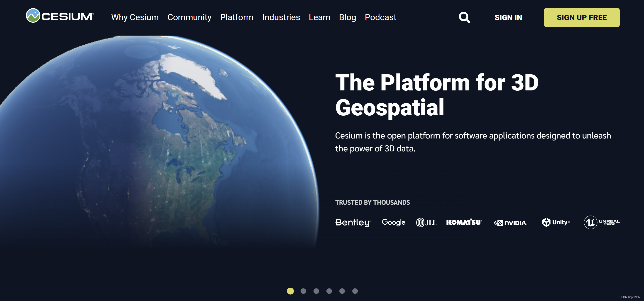Open the Learn menu item
This screenshot has height=301, width=644.
319,17
